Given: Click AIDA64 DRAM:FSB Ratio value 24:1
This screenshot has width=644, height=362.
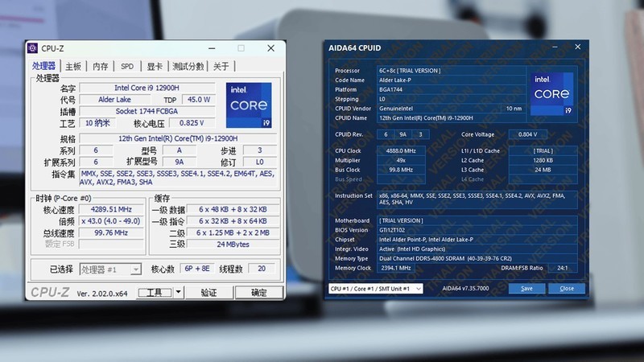Looking at the screenshot, I should click(563, 268).
